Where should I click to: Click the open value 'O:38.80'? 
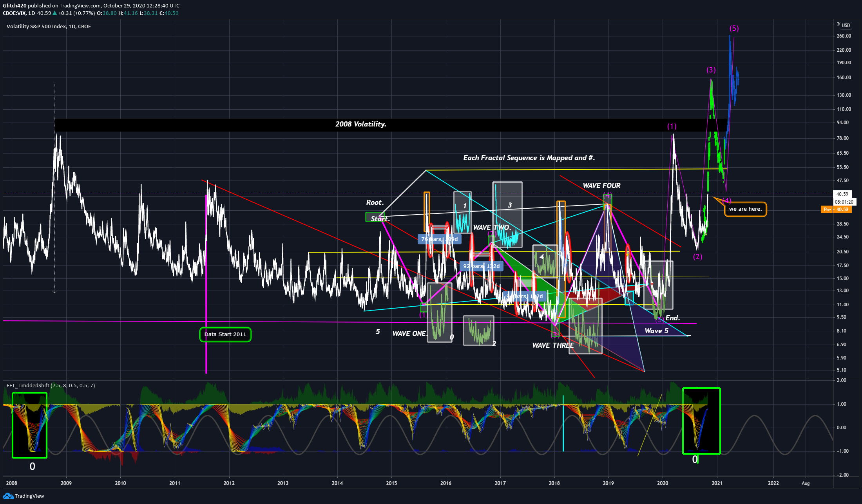(x=107, y=13)
